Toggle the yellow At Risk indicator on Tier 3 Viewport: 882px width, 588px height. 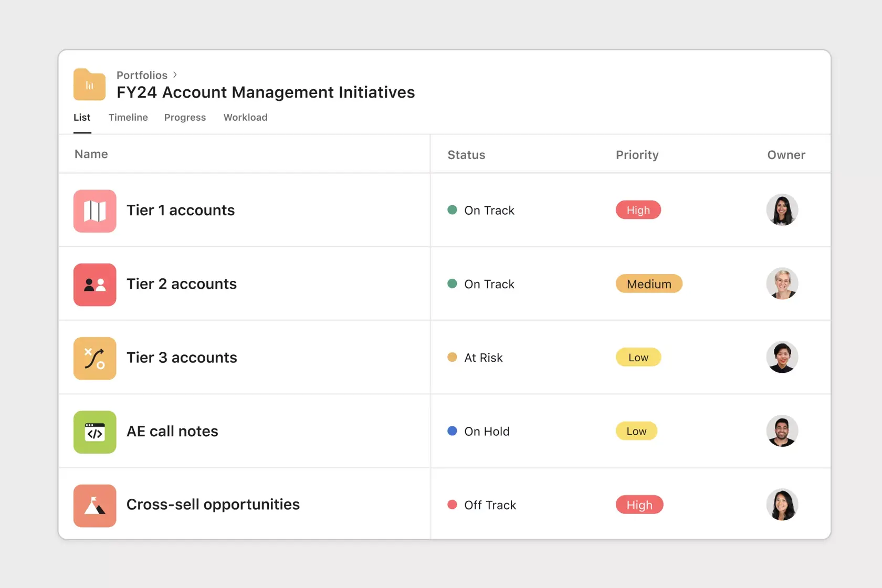coord(452,357)
